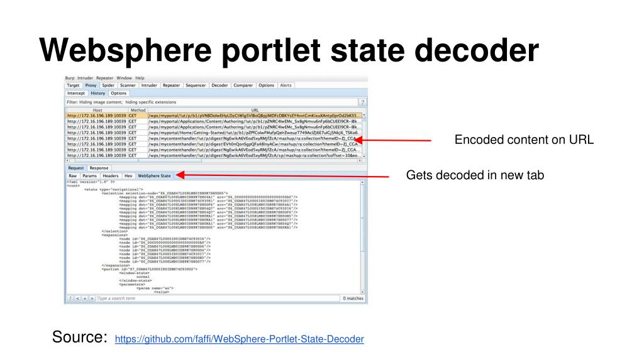Switch to the Proxy tab
This screenshot has width=644, height=362.
click(x=91, y=85)
